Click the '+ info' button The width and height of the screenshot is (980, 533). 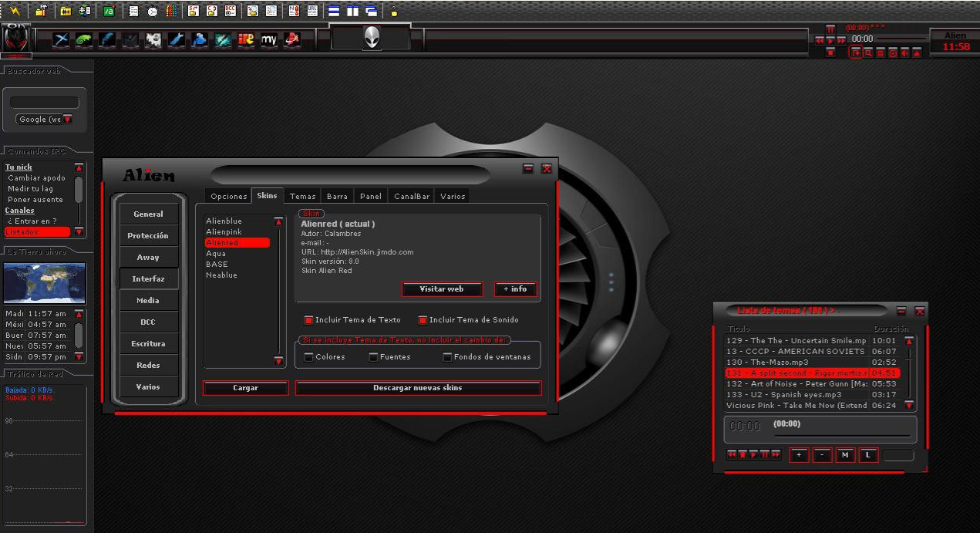click(515, 289)
